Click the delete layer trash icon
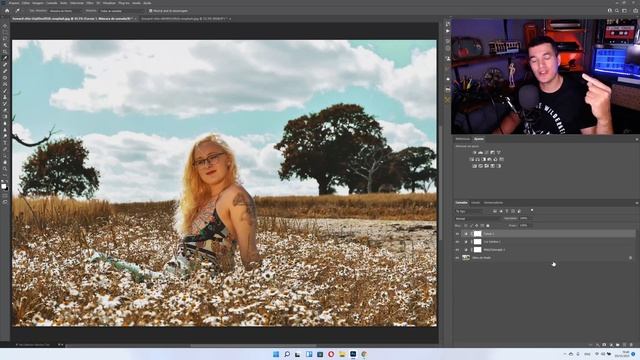This screenshot has height=360, width=640. 631,345
